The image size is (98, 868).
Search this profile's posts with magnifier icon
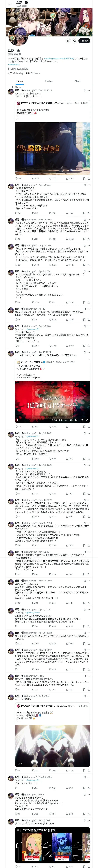pyautogui.click(x=74, y=41)
